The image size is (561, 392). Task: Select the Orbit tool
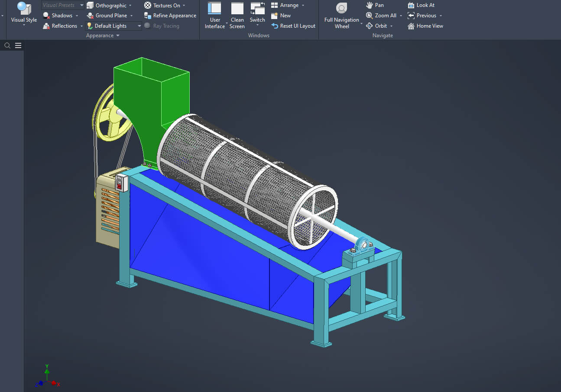(376, 26)
